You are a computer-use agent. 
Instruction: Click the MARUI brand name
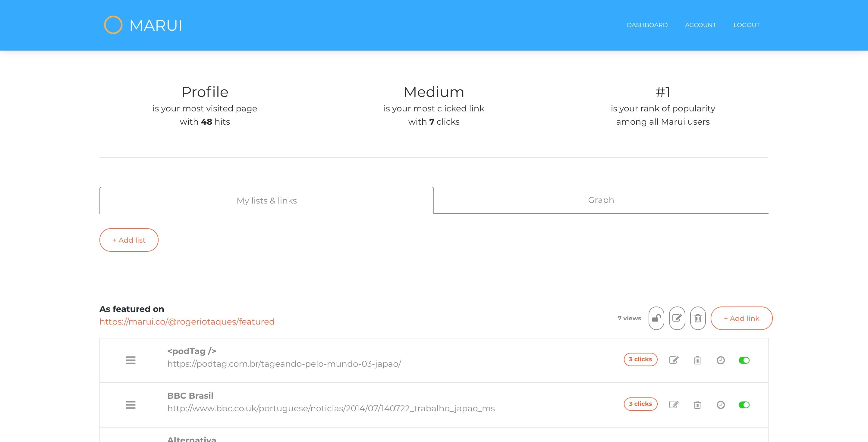coord(156,25)
